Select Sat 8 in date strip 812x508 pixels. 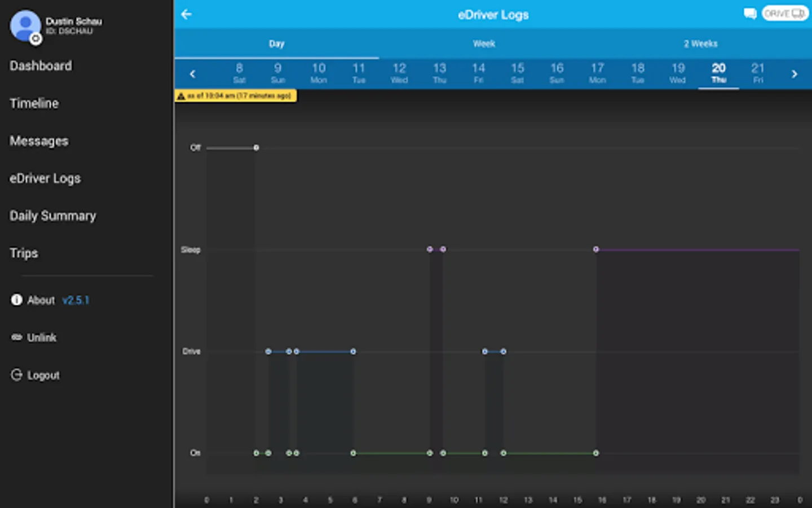[x=239, y=73]
